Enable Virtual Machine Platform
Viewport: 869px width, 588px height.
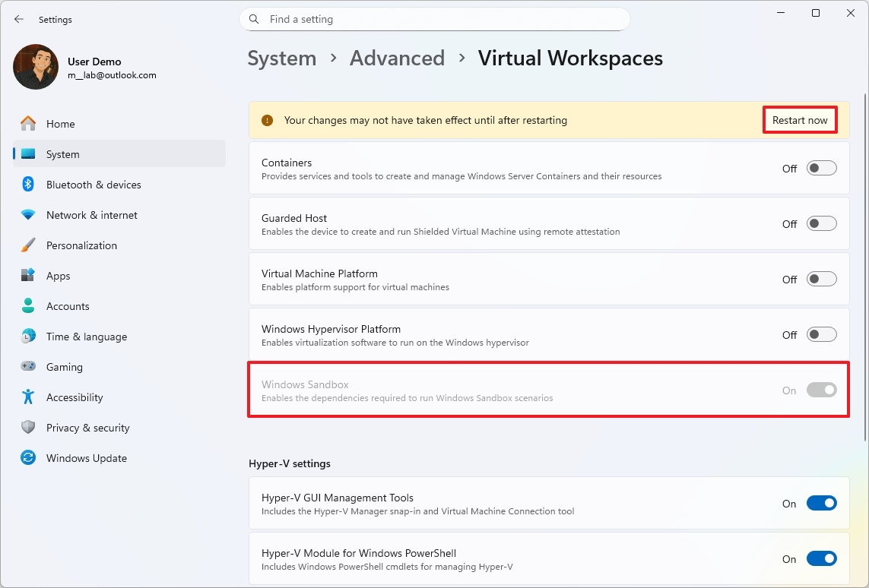pos(821,279)
